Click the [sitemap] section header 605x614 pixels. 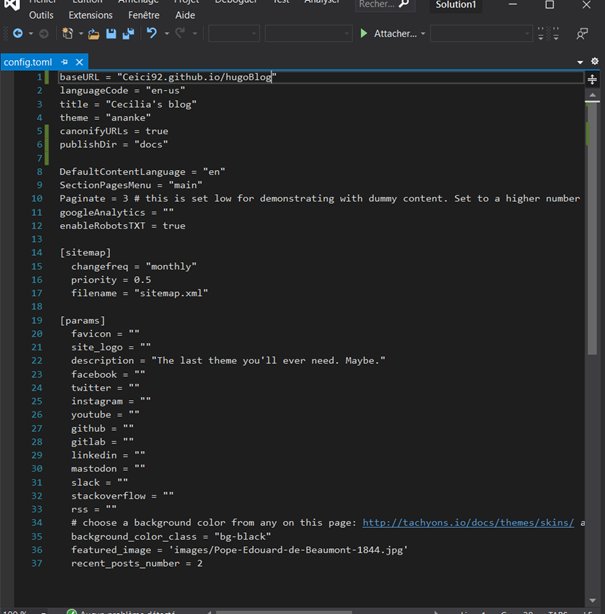[x=85, y=253]
